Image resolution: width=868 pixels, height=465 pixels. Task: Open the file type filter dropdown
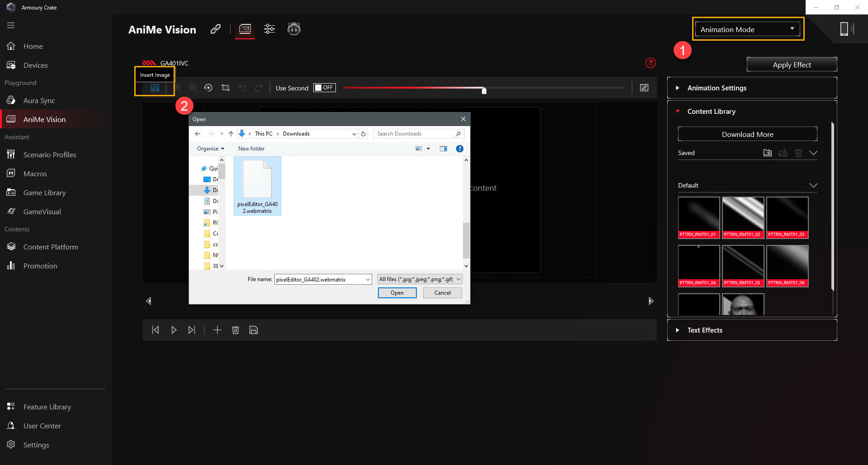tap(420, 279)
